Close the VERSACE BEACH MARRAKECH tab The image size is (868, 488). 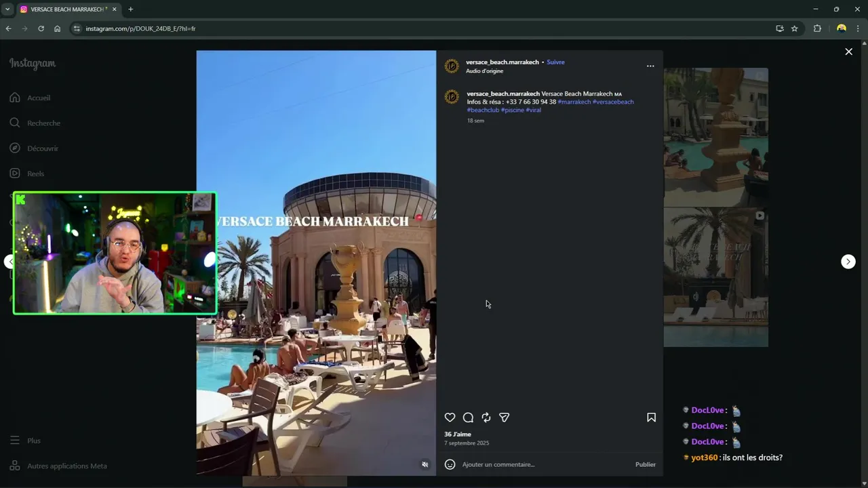(114, 9)
